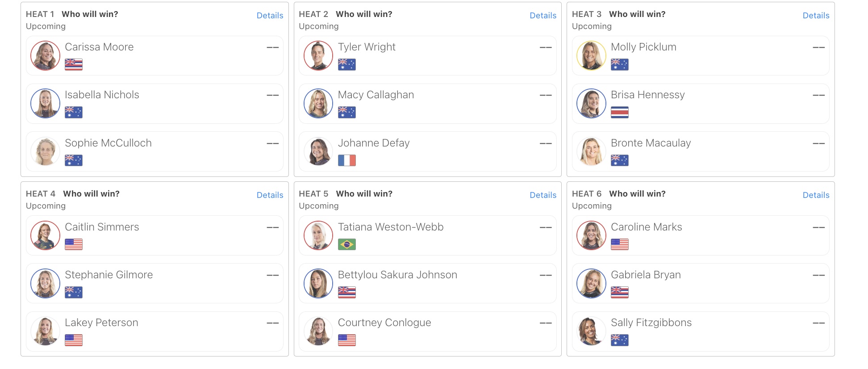Click the Australian flag under Stephanie Gilmore
Viewport: 868px width, 369px height.
click(x=74, y=292)
